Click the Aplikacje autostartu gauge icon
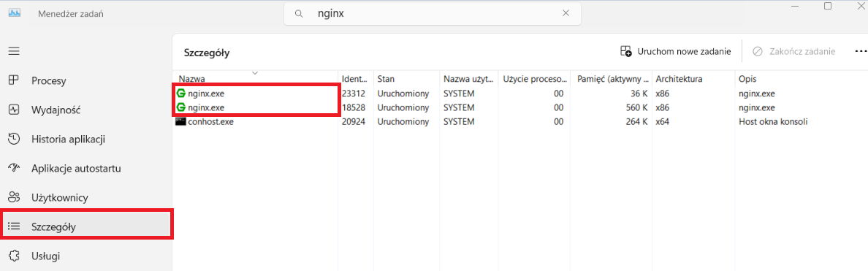Screen dimensions: 868x271 click(14, 168)
